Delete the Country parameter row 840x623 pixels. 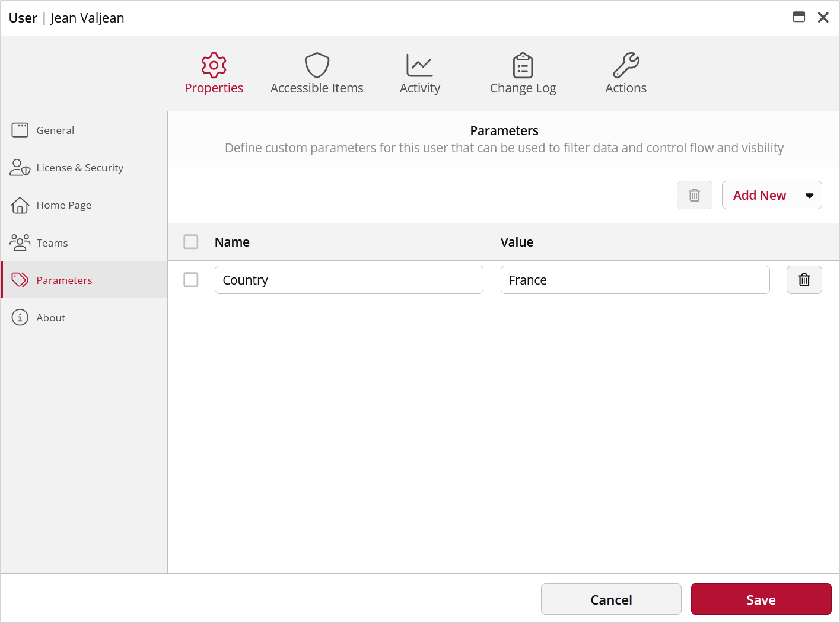point(804,280)
